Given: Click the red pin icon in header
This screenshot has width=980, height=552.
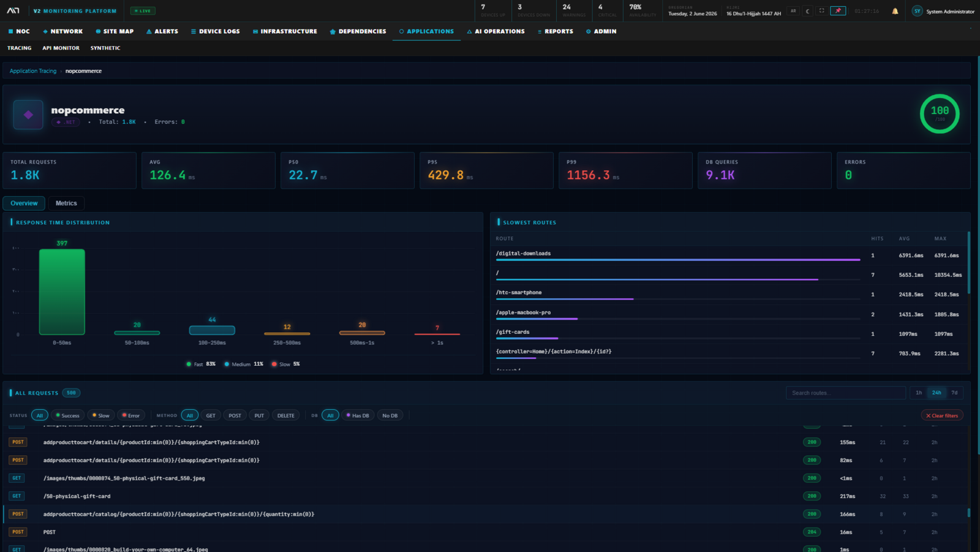Looking at the screenshot, I should (x=838, y=11).
